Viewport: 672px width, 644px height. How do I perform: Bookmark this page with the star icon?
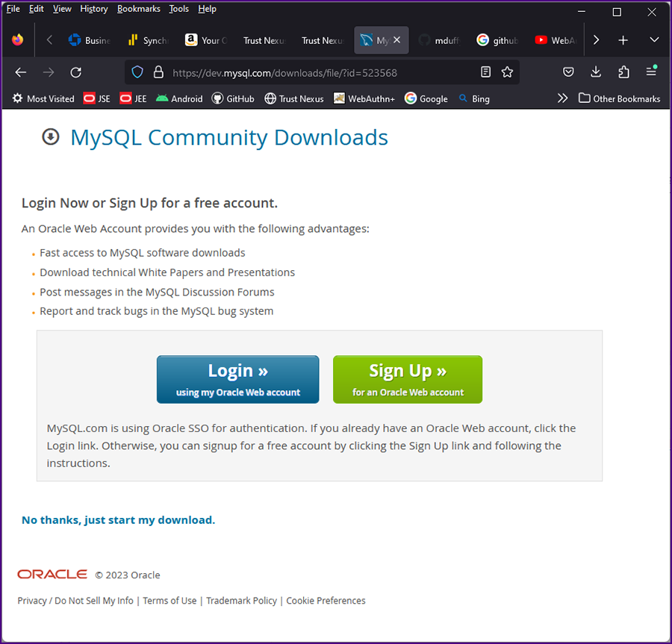pos(507,72)
